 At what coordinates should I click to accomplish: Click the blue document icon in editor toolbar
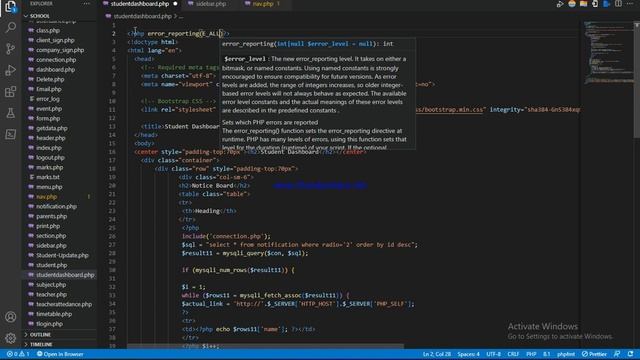(x=607, y=4)
